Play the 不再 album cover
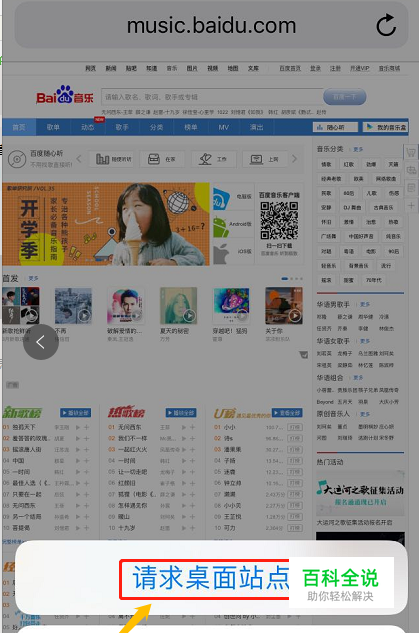 73,306
